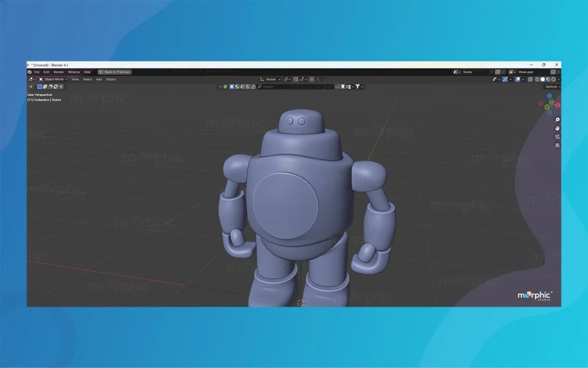Open the dropdown arrow after the search field
This screenshot has height=368, width=588.
(x=337, y=87)
